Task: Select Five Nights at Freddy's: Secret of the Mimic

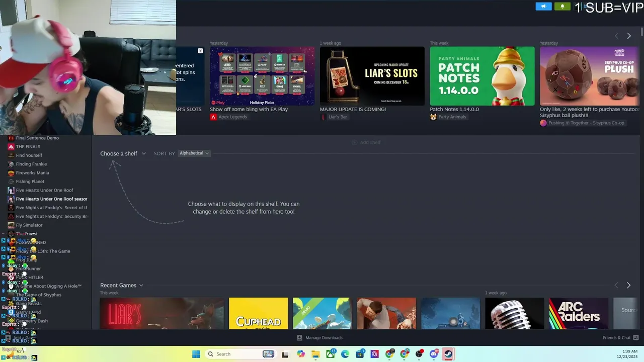Action: (48, 208)
